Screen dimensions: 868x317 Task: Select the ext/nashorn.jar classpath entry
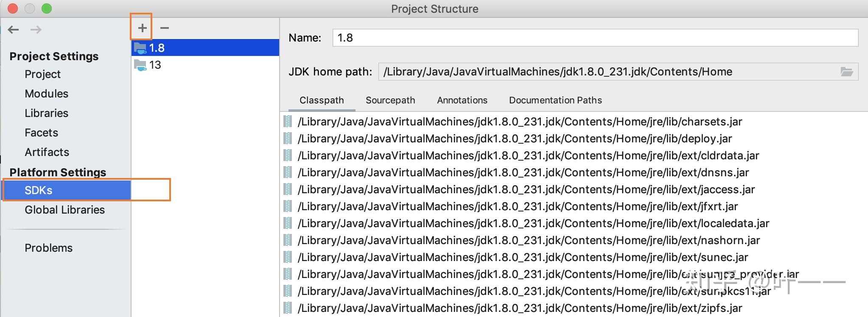pos(529,240)
